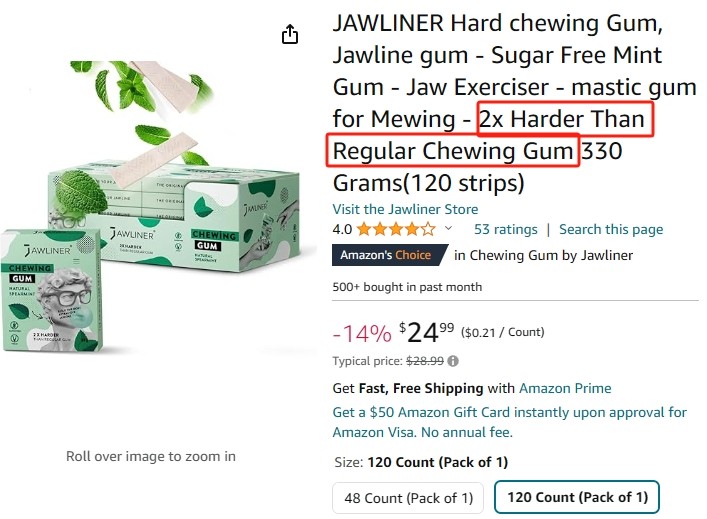Click the $50 Amazon Gift Card offer link
The width and height of the screenshot is (707, 519).
pos(510,422)
